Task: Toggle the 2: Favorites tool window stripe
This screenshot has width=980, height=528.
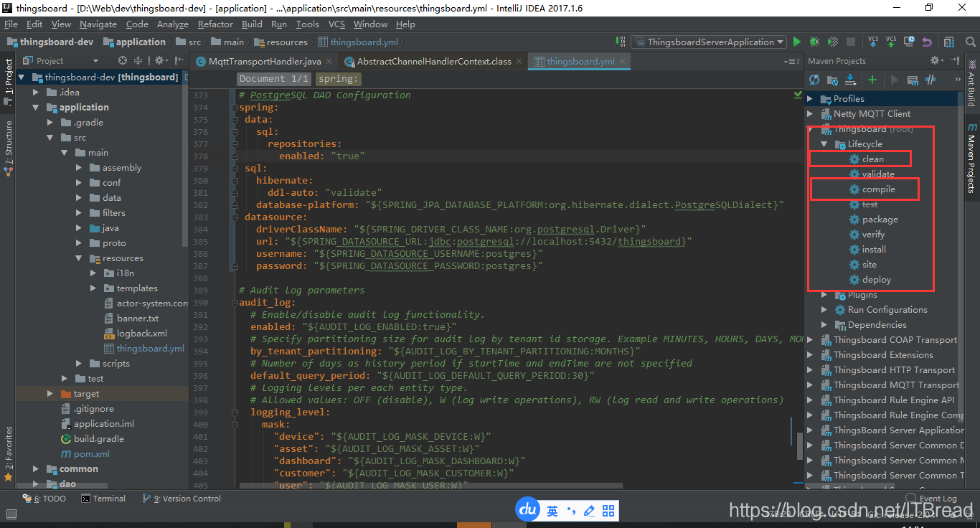Action: tap(8, 453)
